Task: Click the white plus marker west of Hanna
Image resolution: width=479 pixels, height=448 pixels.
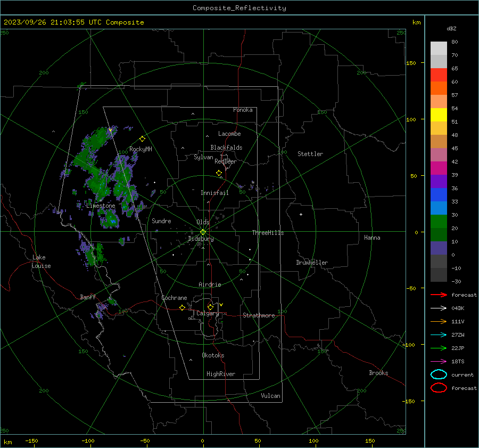Action: (301, 214)
